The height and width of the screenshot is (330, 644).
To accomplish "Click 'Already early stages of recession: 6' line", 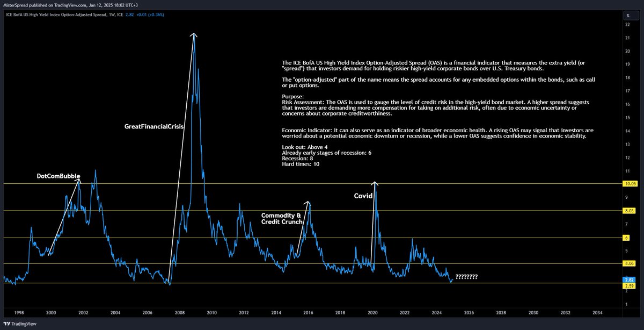I will (x=326, y=153).
